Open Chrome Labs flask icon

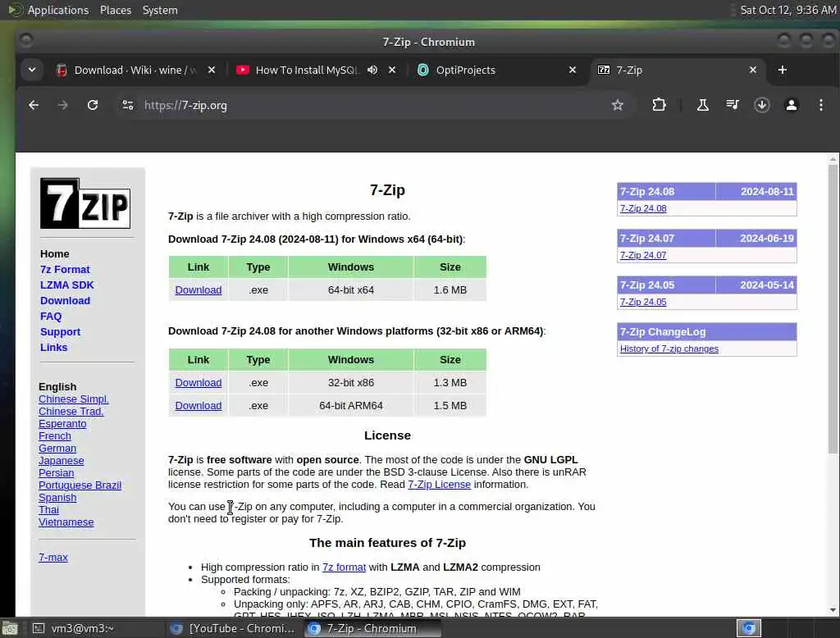[702, 106]
